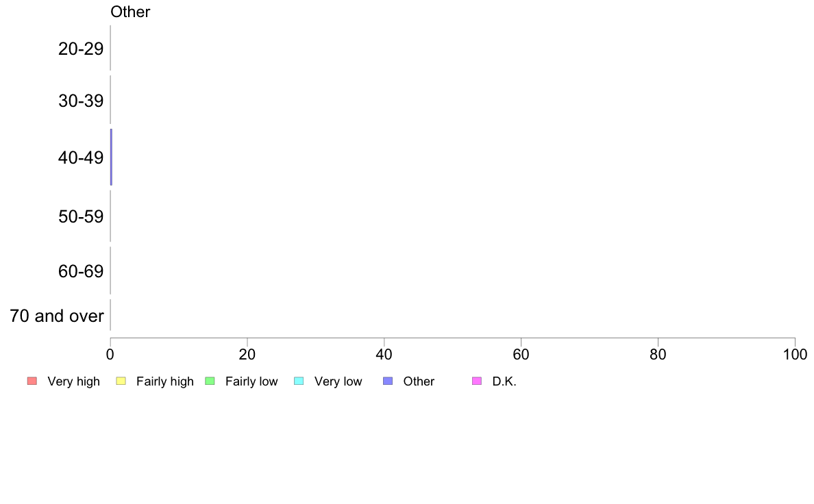Click the 30-39 age group label

(80, 100)
